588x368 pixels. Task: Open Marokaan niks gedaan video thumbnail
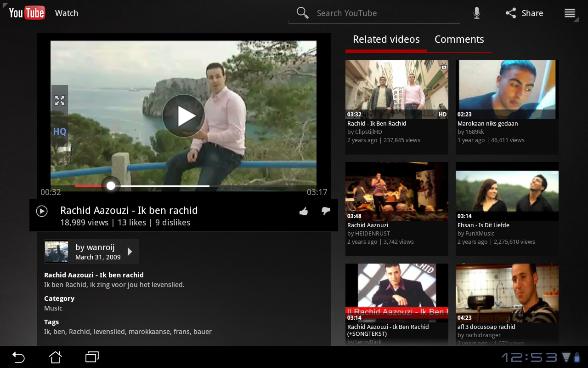[507, 90]
